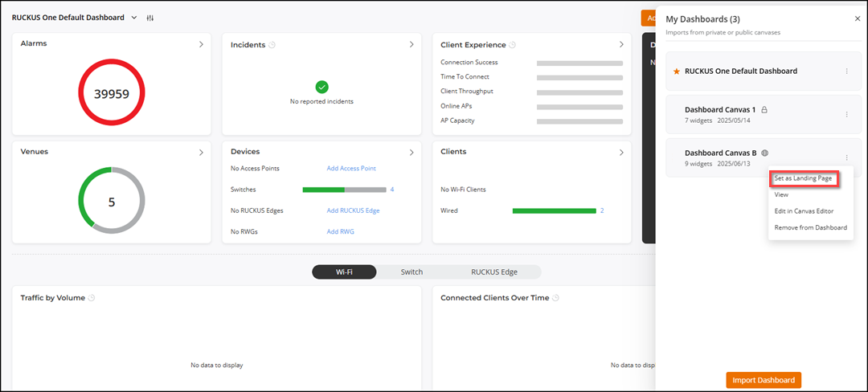Switch to the Switch tab
868x392 pixels.
click(x=411, y=272)
